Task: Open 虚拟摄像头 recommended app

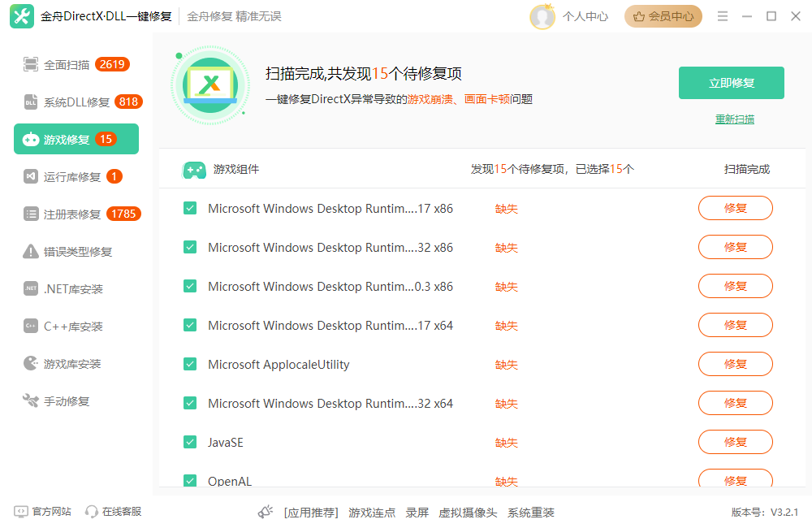Action: [x=468, y=513]
